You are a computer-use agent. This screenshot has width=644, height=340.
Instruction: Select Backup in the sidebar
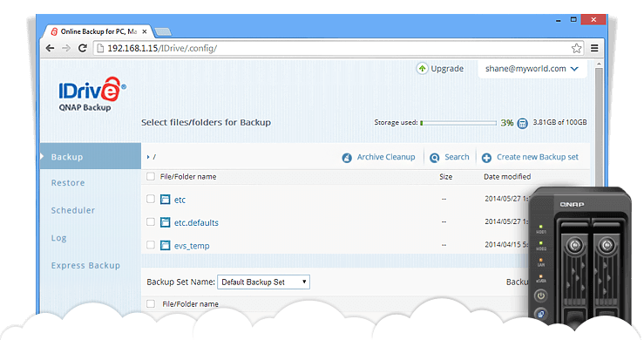pos(91,156)
